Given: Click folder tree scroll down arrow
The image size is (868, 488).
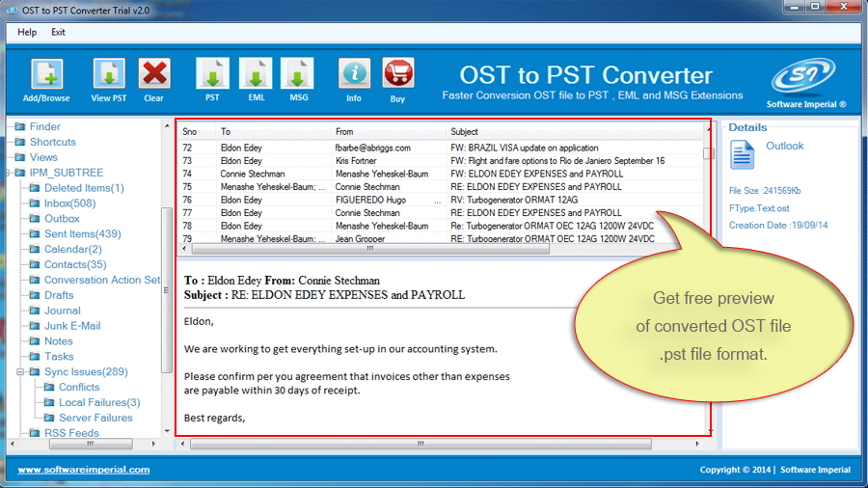Looking at the screenshot, I should (x=167, y=431).
